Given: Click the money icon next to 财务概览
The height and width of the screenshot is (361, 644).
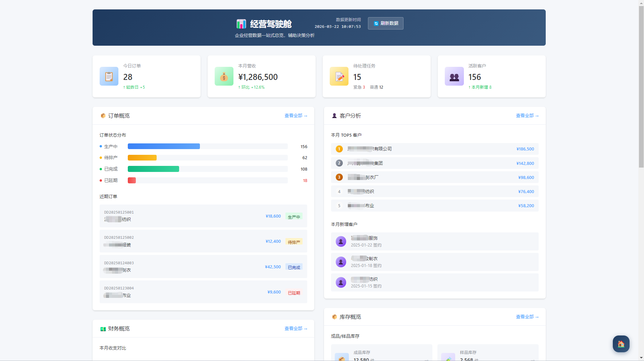Looking at the screenshot, I should [103, 329].
